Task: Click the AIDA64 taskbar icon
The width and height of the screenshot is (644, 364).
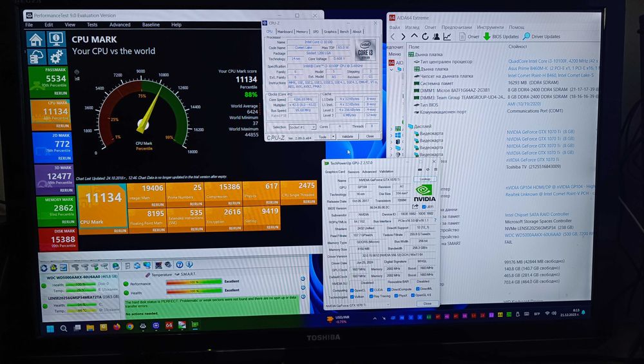Action: [169, 325]
